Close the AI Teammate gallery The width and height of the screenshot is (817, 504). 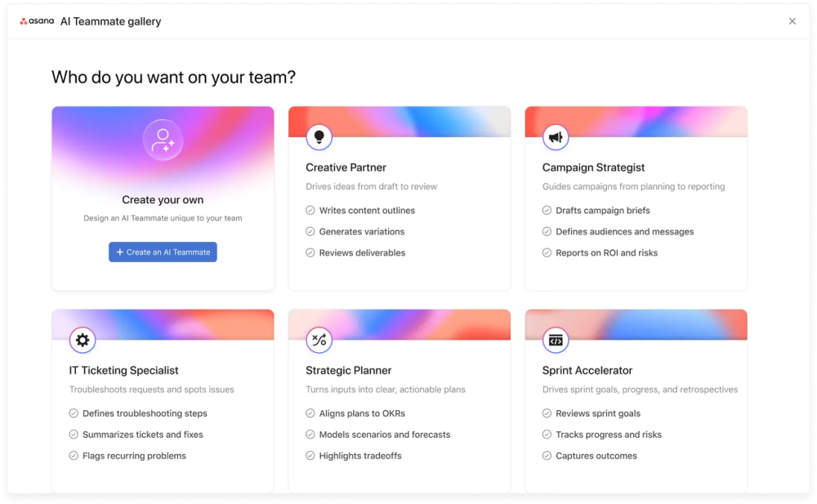coord(792,21)
